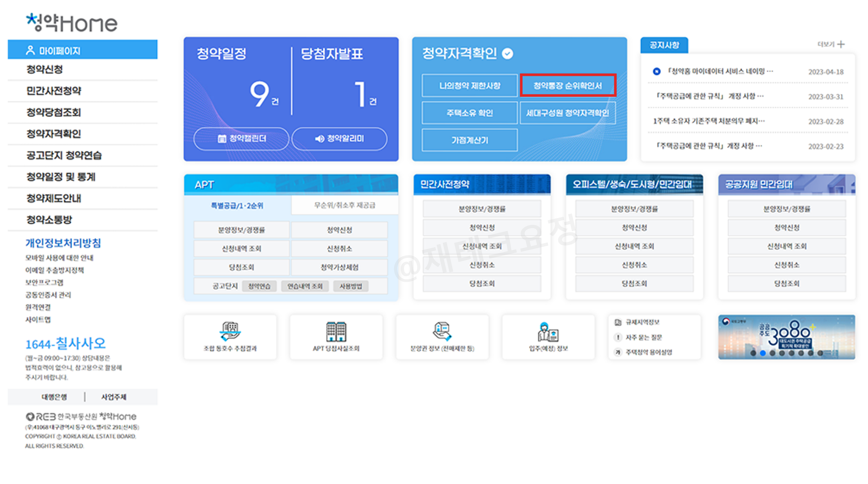Image resolution: width=868 pixels, height=484 pixels.
Task: Switch to the 무순위/취소후 재공급 tab
Action: pos(344,205)
